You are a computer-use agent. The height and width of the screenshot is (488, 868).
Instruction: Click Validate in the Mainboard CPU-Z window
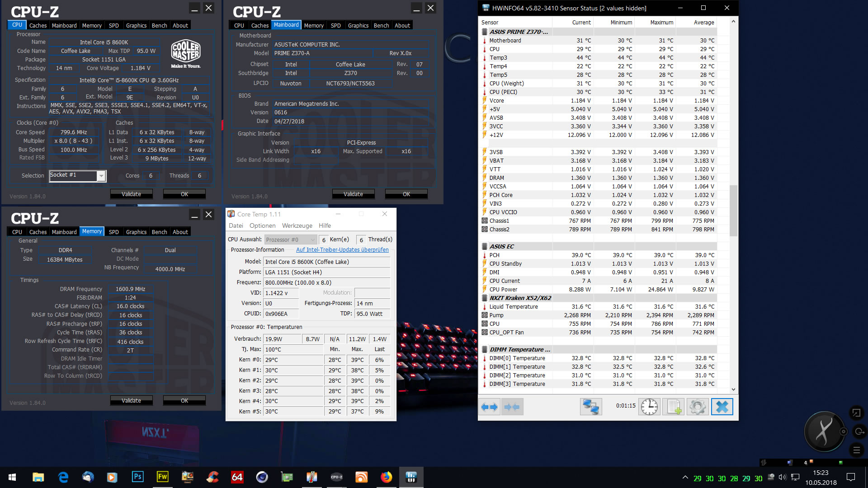(353, 194)
